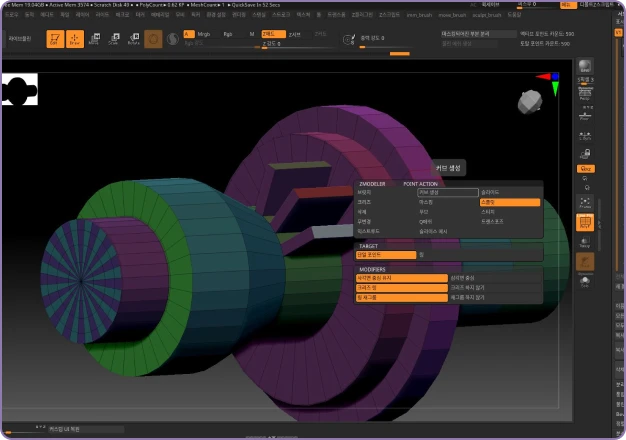Click the two-tone sphere icon next to the A button

click(172, 39)
